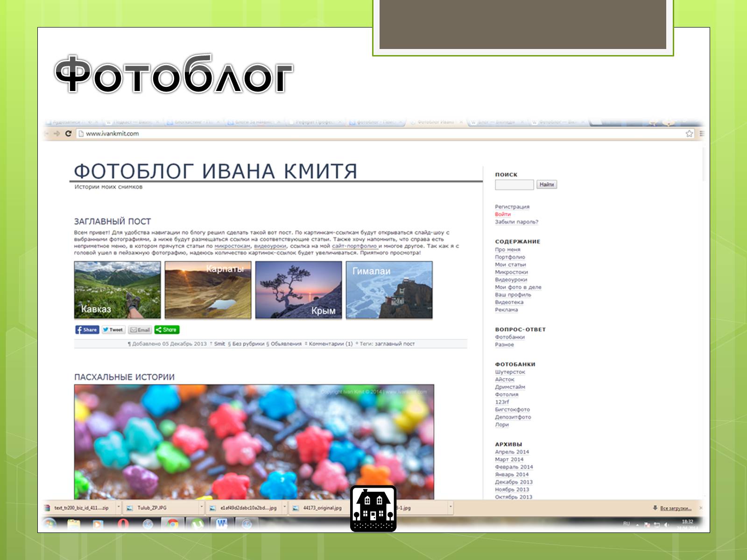Click the volume icon in system tray
Image resolution: width=747 pixels, height=560 pixels.
[x=667, y=525]
